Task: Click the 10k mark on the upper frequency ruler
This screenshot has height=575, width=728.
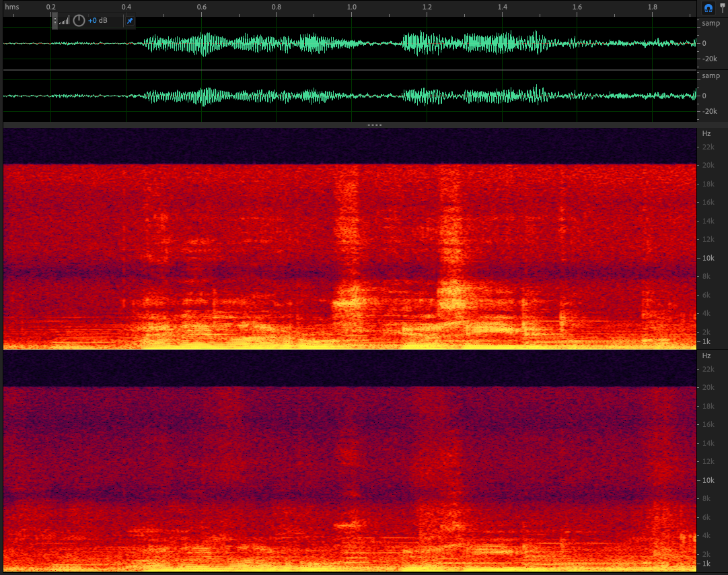Action: pyautogui.click(x=708, y=258)
